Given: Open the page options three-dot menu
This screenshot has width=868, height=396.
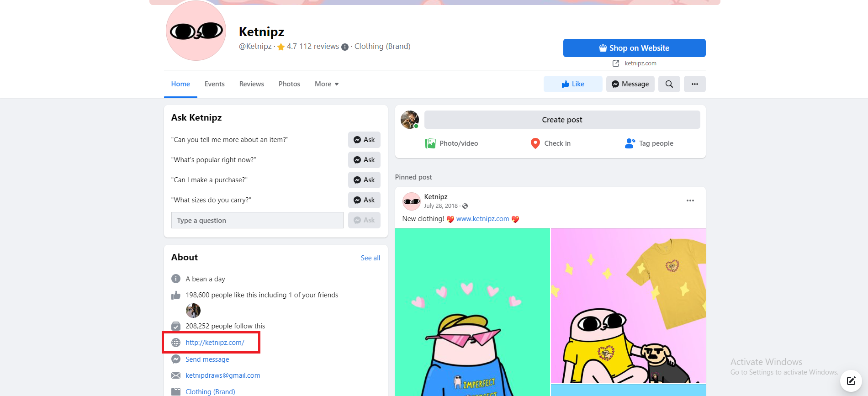Looking at the screenshot, I should [x=695, y=84].
